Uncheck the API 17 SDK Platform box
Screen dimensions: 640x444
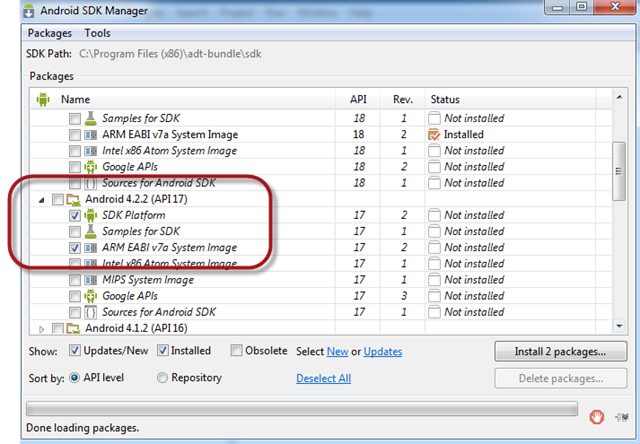75,215
